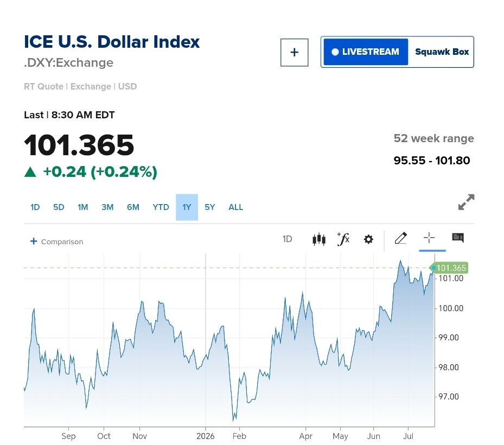
Task: Open the fx studies indicator icon
Action: click(343, 239)
